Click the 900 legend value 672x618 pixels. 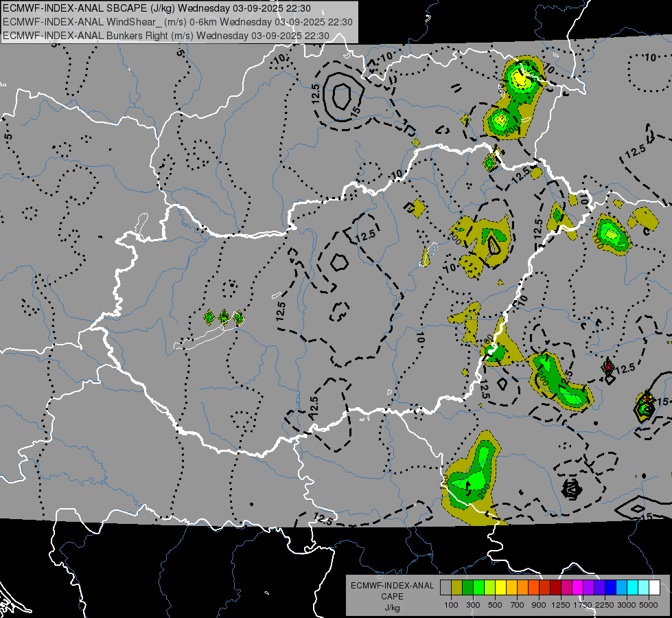click(539, 605)
